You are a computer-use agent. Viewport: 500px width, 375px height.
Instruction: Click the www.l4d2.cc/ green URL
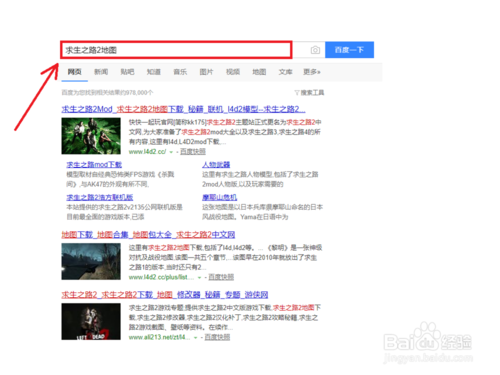(147, 152)
